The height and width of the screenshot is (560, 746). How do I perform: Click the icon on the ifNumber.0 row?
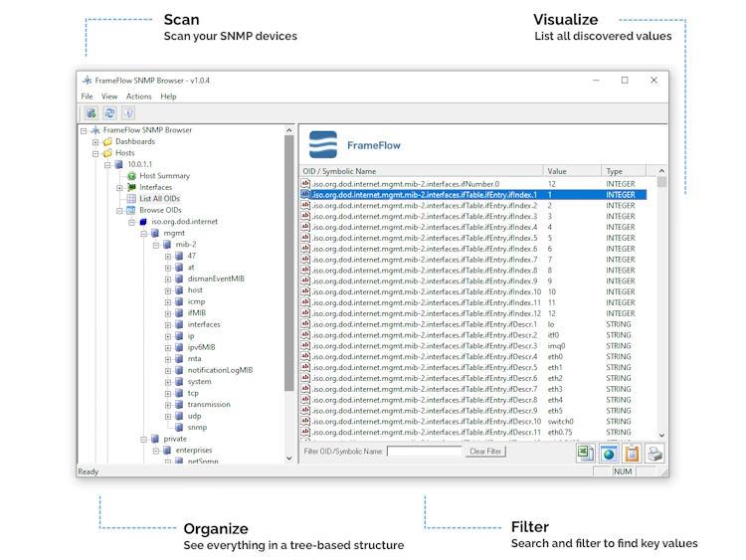click(305, 184)
